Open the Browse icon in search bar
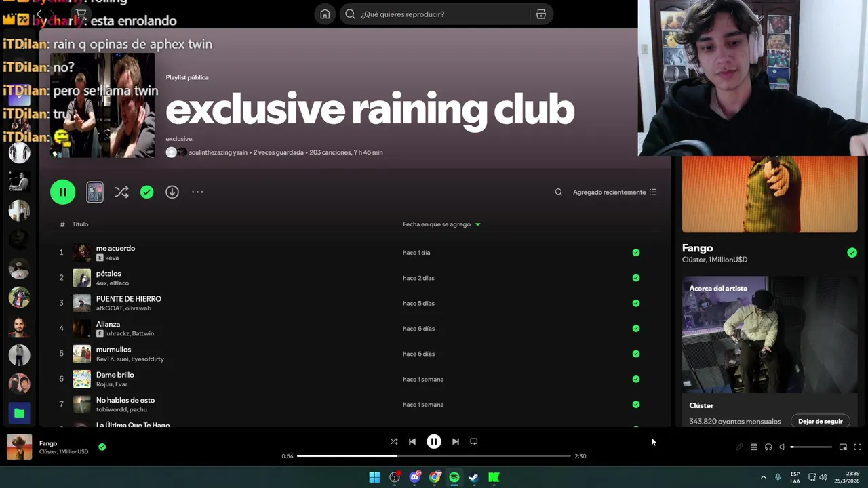The height and width of the screenshot is (488, 868). tap(541, 14)
